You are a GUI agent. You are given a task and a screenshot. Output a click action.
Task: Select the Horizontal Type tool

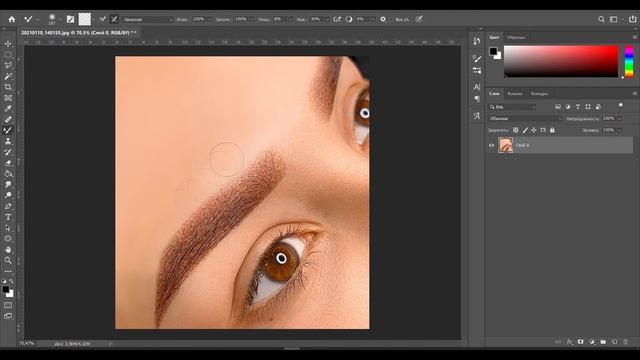pos(8,217)
